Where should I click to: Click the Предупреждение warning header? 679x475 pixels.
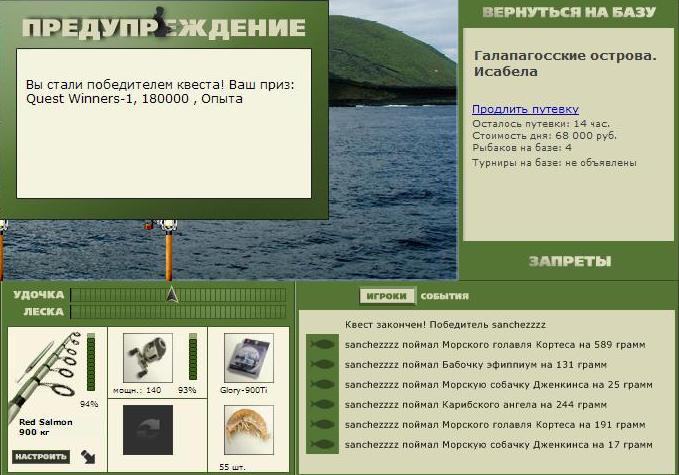[164, 28]
